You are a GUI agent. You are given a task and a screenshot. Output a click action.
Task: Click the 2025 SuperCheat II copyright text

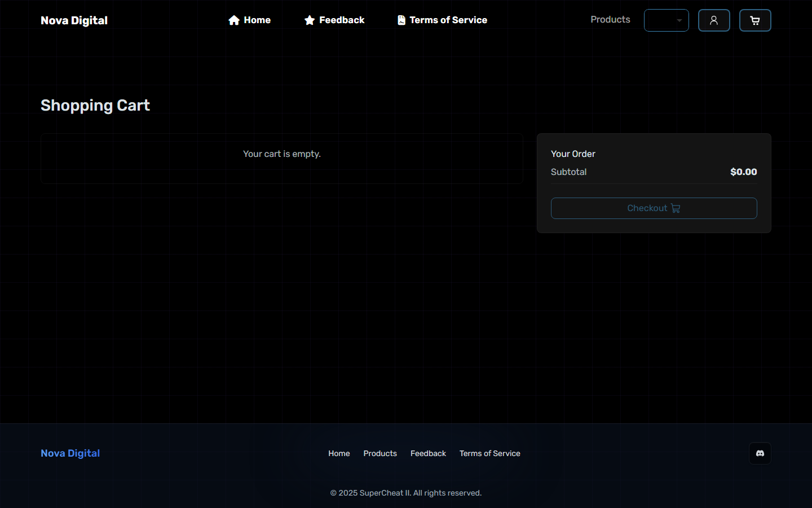pyautogui.click(x=406, y=493)
